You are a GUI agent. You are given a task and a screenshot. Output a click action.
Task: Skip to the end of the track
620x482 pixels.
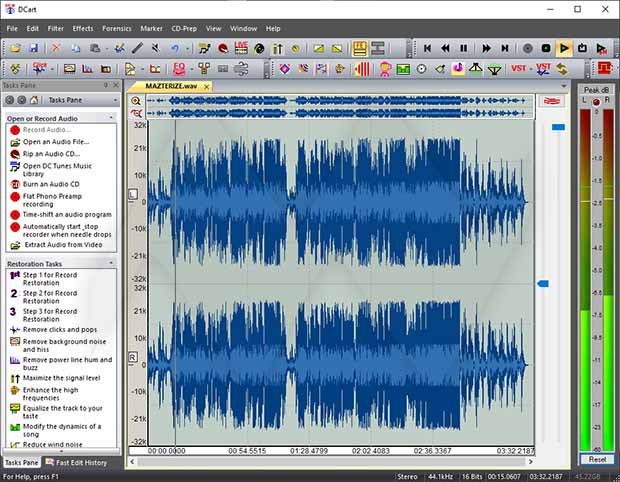[505, 48]
